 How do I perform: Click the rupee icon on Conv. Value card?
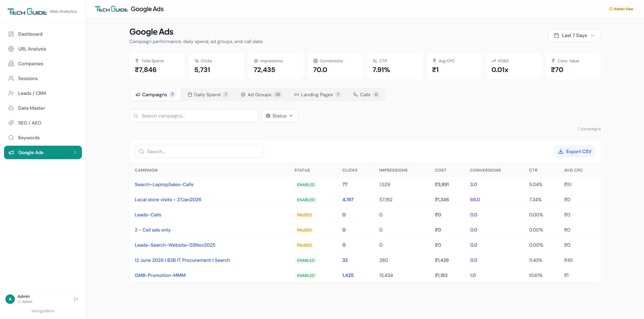(553, 61)
